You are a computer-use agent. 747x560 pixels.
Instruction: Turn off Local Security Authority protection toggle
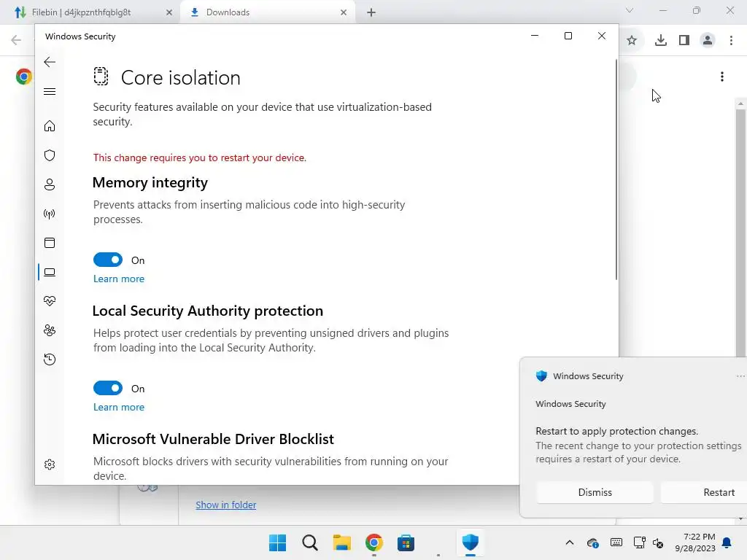click(x=108, y=388)
